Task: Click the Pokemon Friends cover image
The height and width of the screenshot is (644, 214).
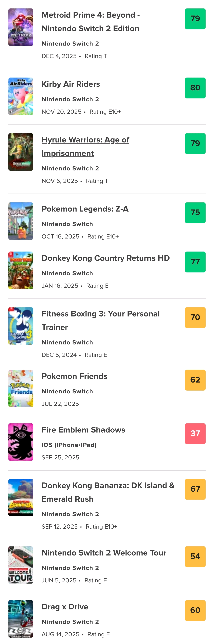Action: click(21, 388)
